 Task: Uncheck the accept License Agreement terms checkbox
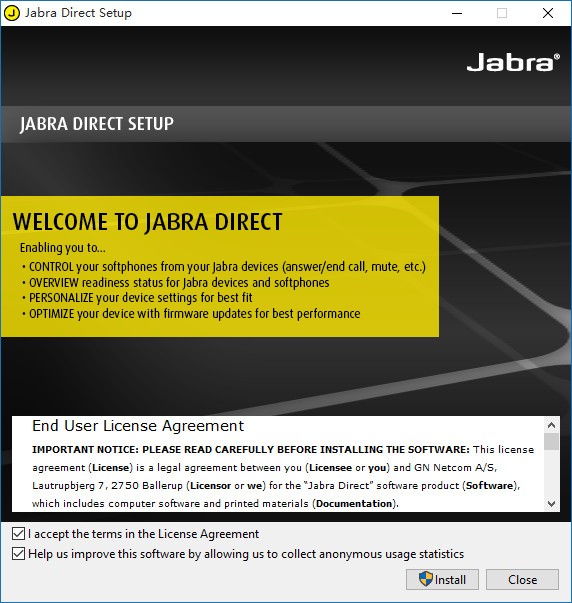click(x=18, y=534)
